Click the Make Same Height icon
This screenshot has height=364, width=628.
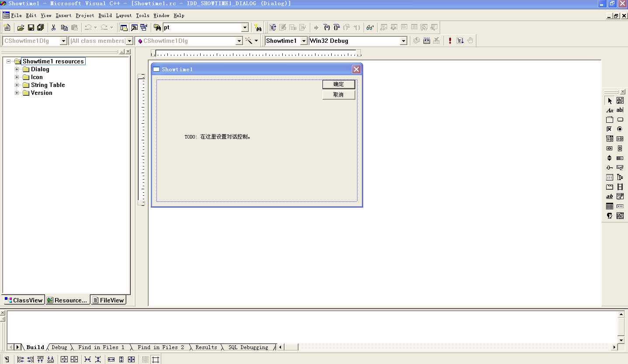pyautogui.click(x=121, y=359)
